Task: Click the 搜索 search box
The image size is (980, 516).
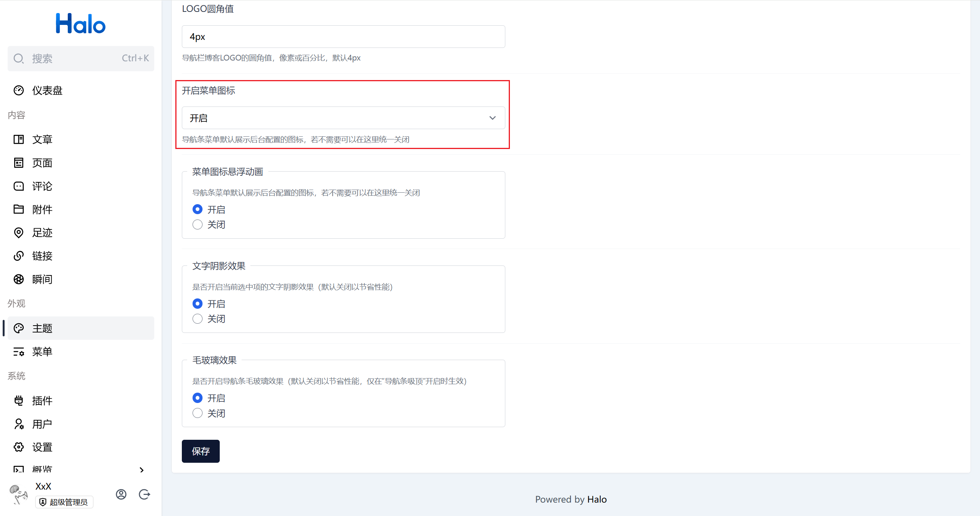Action: pyautogui.click(x=81, y=59)
